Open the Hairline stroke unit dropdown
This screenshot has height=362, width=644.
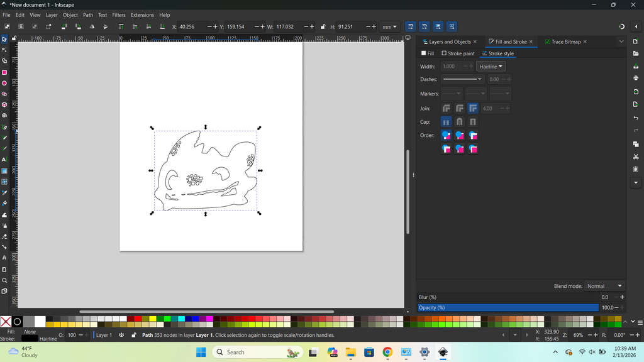[491, 67]
